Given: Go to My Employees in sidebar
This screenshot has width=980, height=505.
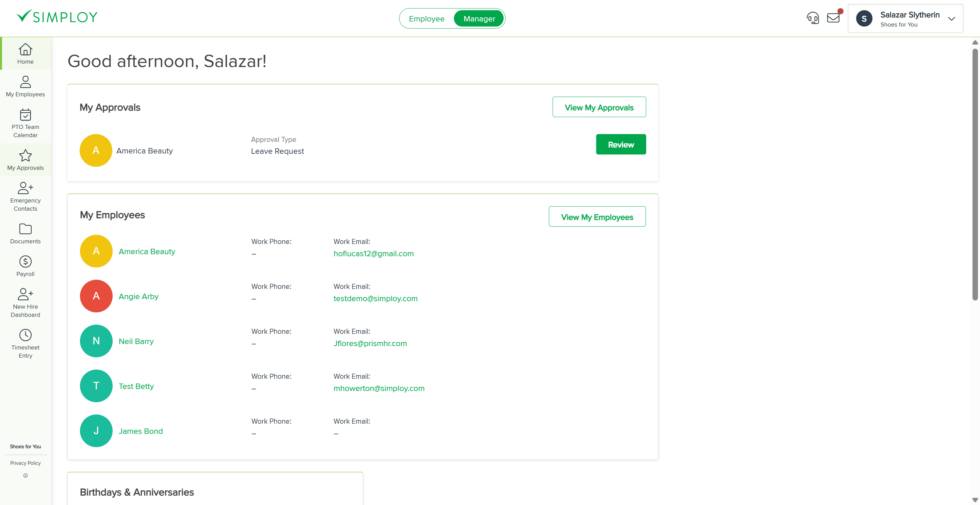Looking at the screenshot, I should click(x=25, y=86).
